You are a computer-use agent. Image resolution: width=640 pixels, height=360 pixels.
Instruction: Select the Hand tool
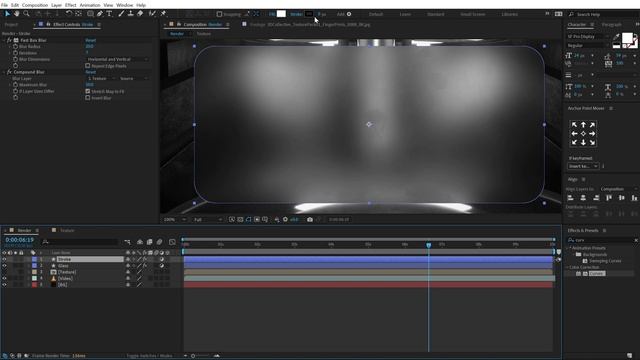(x=17, y=14)
